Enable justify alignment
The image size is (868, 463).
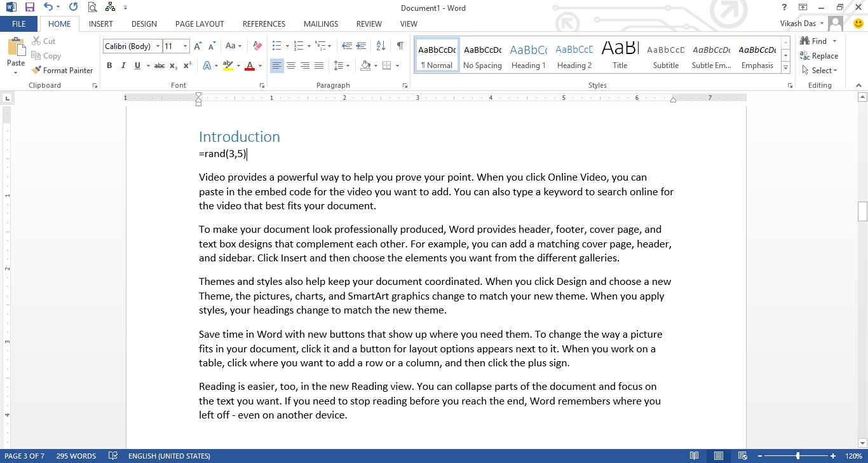(x=318, y=66)
